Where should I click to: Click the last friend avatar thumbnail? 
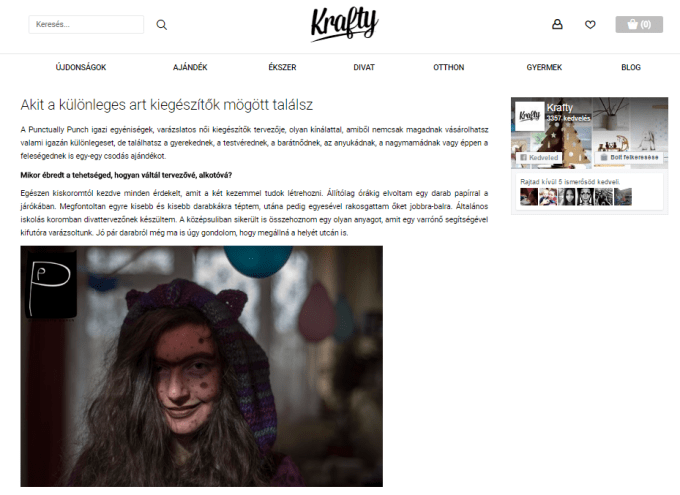pos(623,197)
